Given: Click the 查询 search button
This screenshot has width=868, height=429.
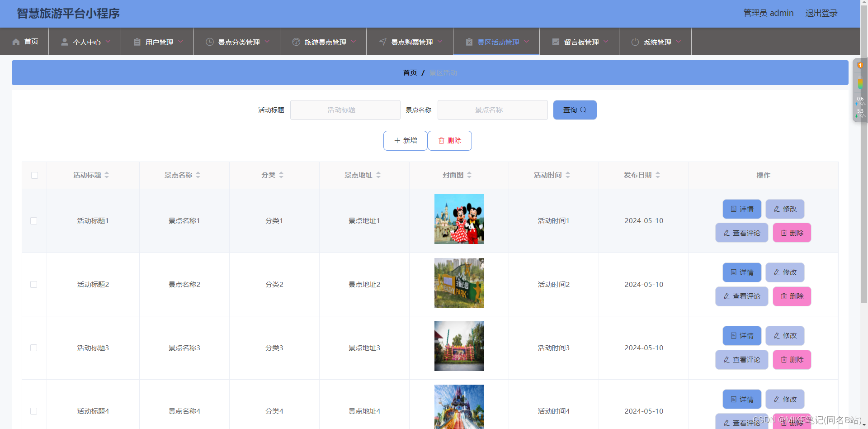Looking at the screenshot, I should pyautogui.click(x=575, y=110).
